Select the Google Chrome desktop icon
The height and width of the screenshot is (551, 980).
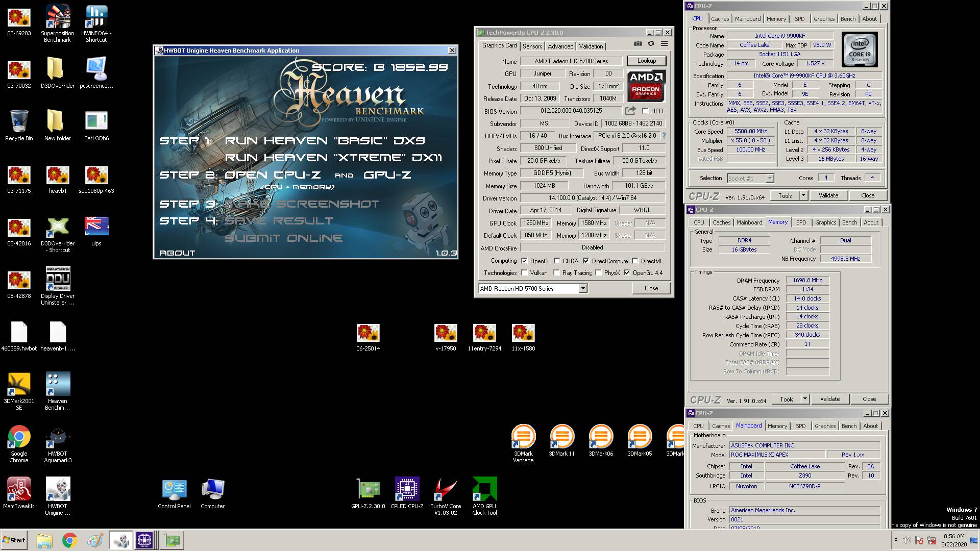pos(19,444)
